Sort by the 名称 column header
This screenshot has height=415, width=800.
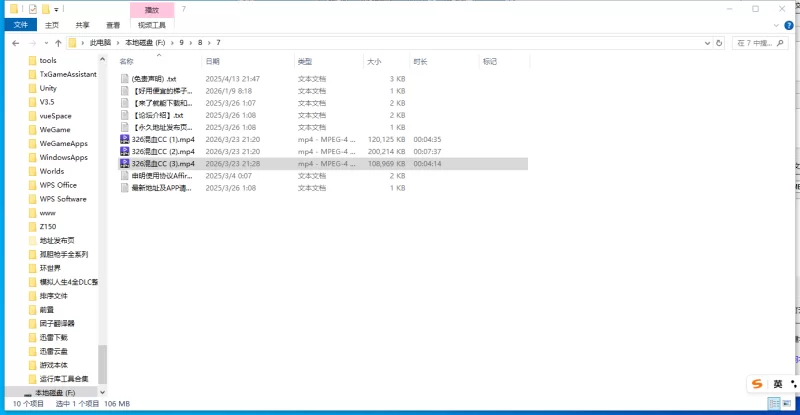coord(126,61)
